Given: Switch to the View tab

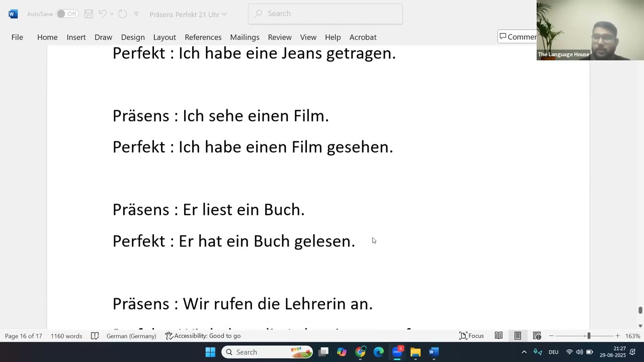Looking at the screenshot, I should pos(308,37).
